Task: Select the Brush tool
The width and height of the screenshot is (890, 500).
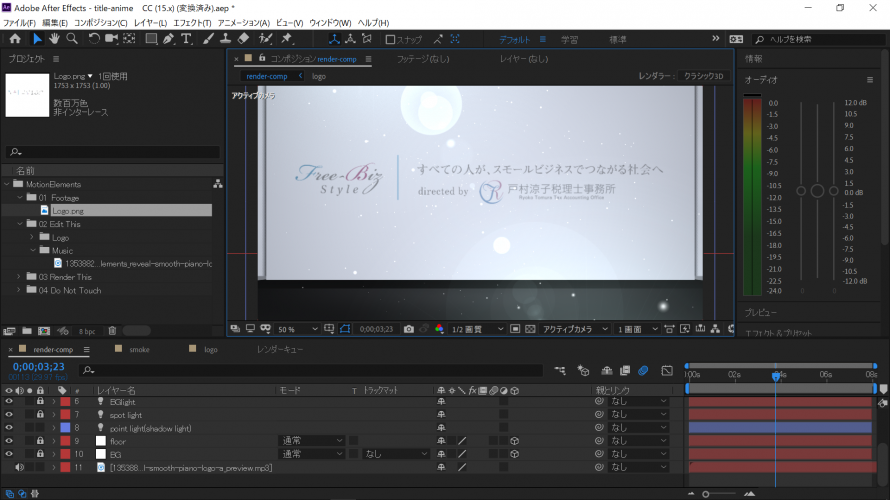Action: tap(208, 39)
